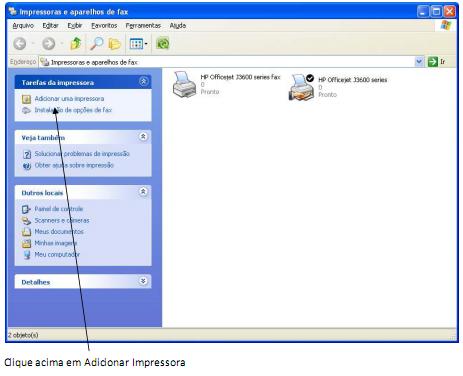
Task: Click Instalação de opções de fax link
Action: [x=73, y=110]
